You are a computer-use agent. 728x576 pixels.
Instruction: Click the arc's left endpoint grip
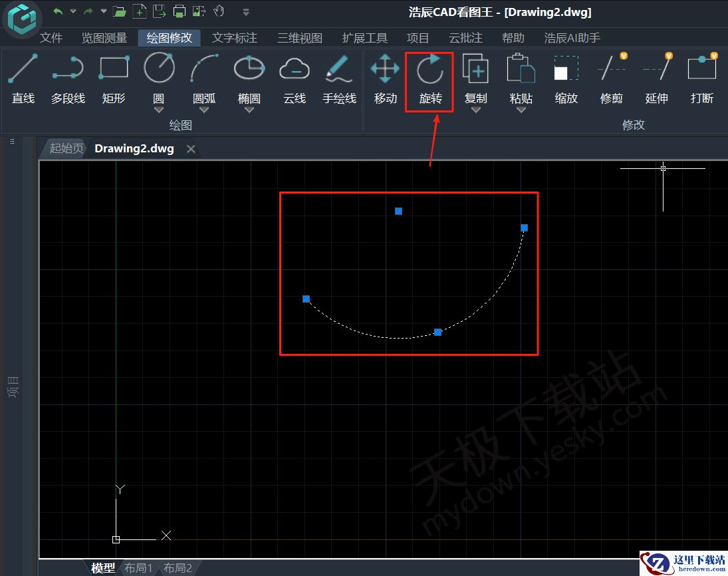306,299
